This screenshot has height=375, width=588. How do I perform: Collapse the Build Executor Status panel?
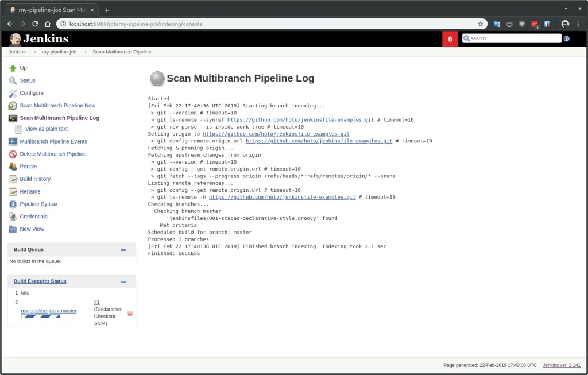pyautogui.click(x=123, y=281)
